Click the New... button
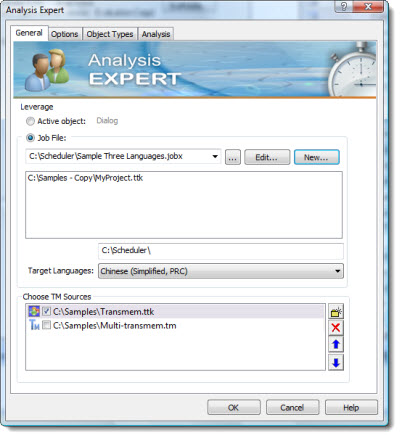The height and width of the screenshot is (437, 400). 316,157
